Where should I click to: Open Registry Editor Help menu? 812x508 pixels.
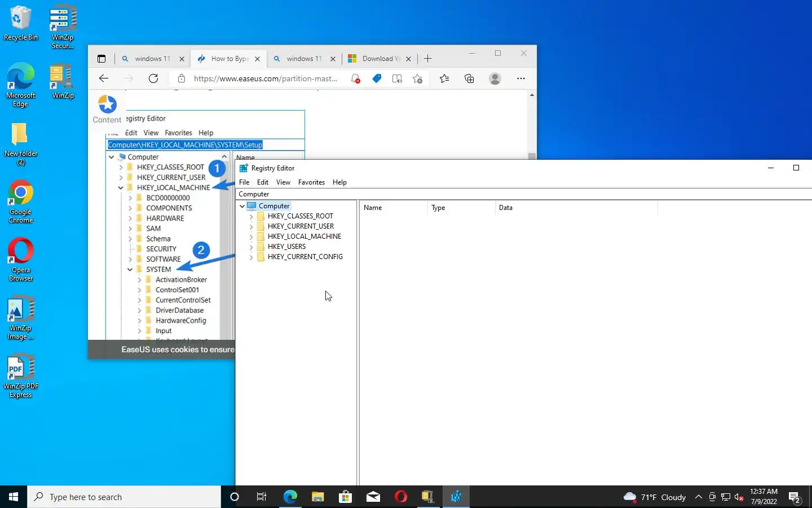click(339, 182)
